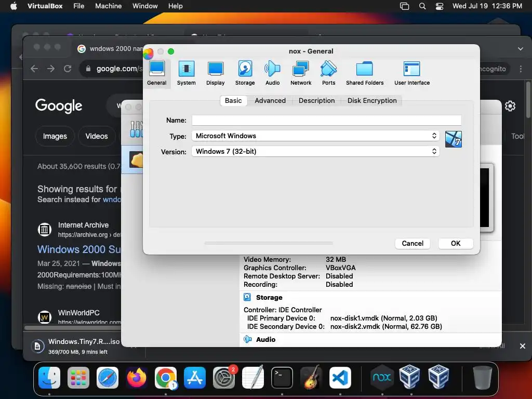Image resolution: width=532 pixels, height=399 pixels.
Task: Open the Storage settings section
Action: [x=245, y=73]
